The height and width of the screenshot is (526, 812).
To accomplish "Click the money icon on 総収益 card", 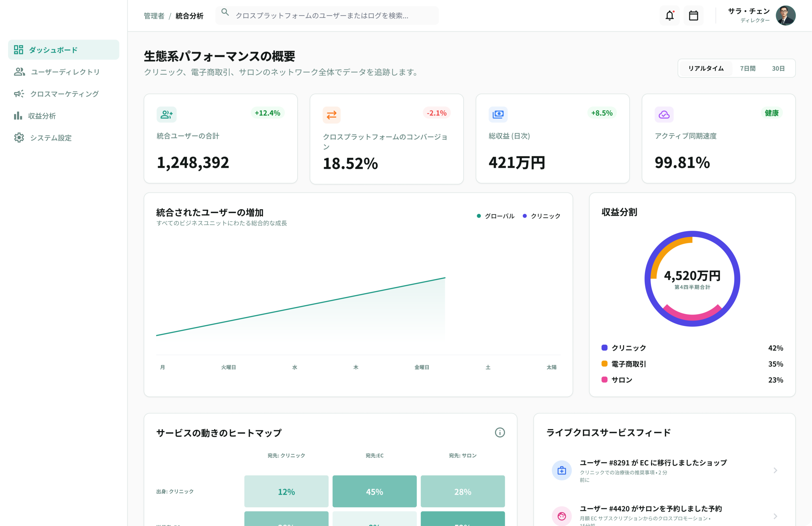I will point(498,114).
